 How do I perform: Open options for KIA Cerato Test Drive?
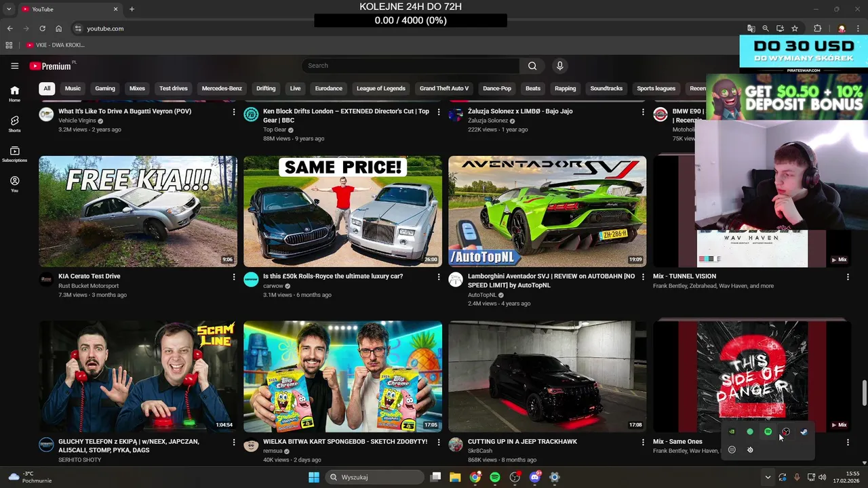[234, 277]
